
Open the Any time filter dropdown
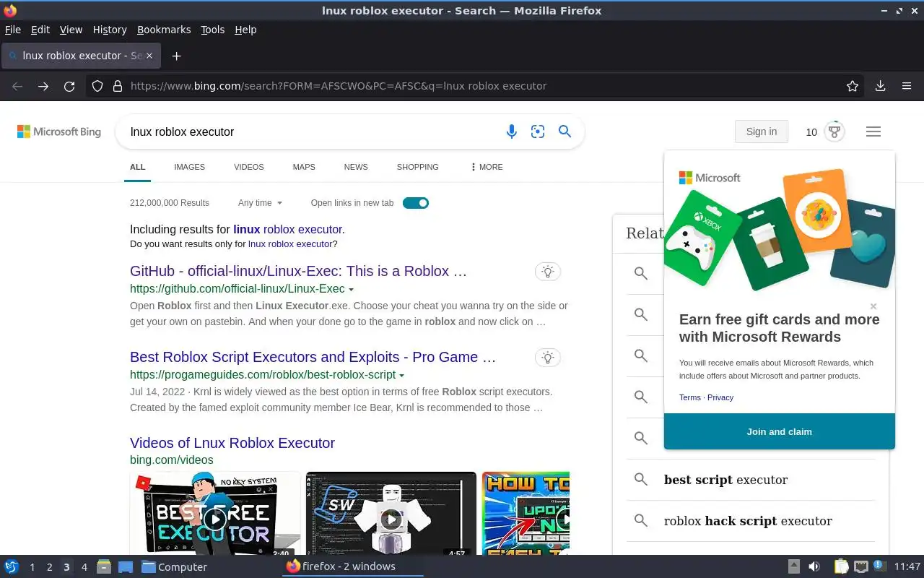[x=261, y=203]
